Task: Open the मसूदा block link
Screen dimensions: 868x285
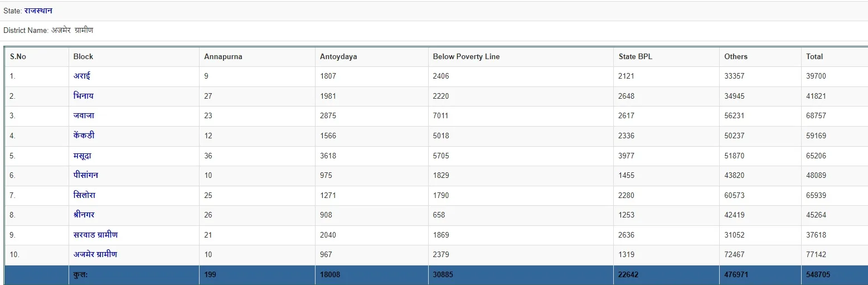Action: pos(83,156)
